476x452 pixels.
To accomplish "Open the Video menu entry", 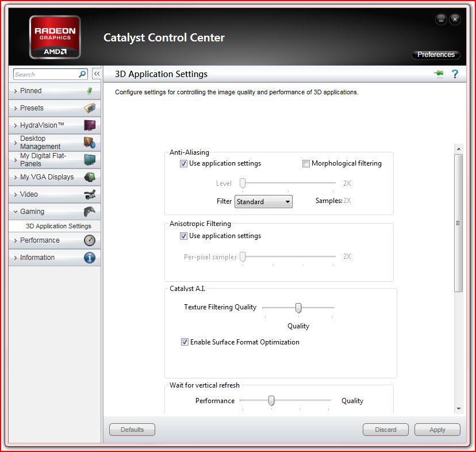I will pos(55,194).
